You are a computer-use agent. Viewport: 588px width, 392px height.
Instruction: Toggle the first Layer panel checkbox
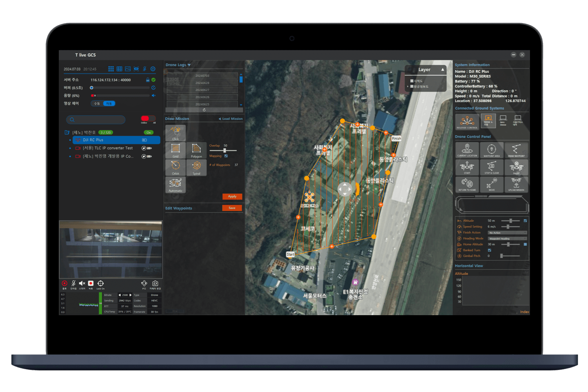pyautogui.click(x=412, y=81)
